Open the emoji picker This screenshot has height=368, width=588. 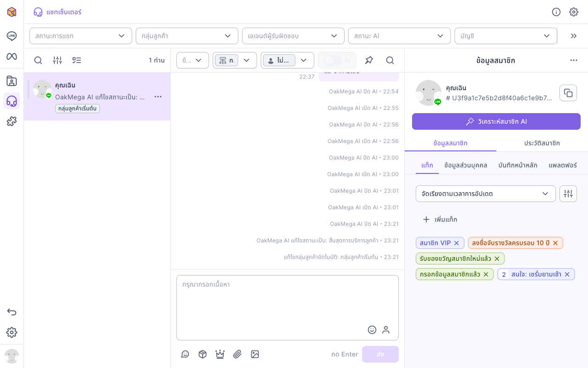[x=372, y=330]
